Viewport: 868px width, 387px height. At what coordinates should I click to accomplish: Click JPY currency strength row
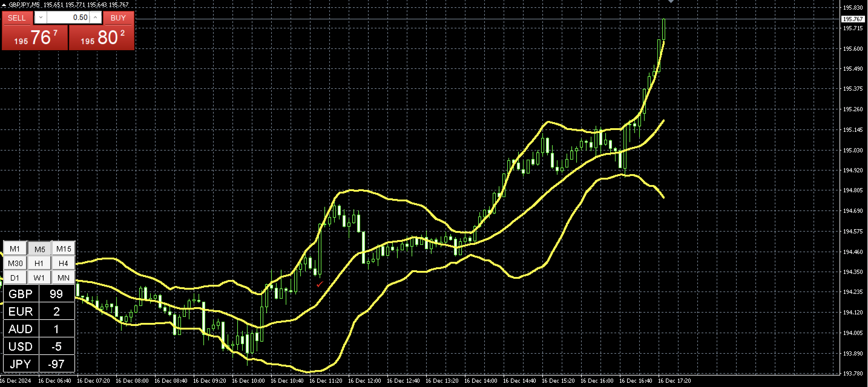click(x=39, y=364)
